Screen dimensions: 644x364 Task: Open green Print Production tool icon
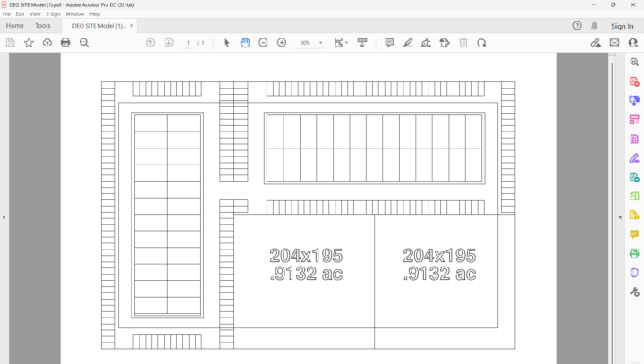(634, 253)
